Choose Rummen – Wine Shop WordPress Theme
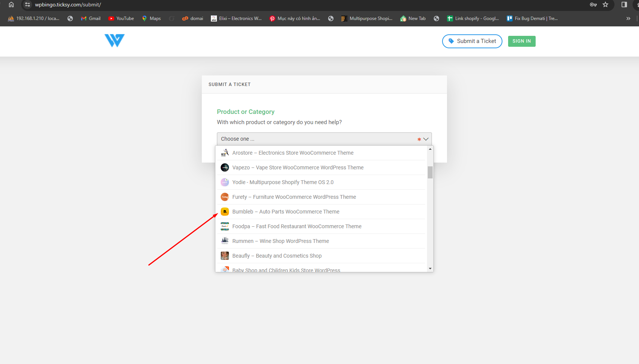 [x=321, y=241]
